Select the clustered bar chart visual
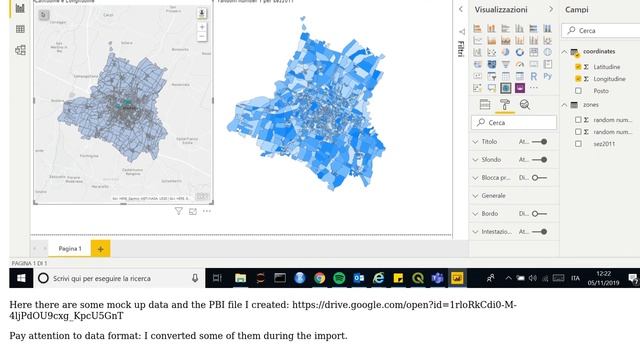The width and height of the screenshot is (640, 360). click(x=505, y=28)
